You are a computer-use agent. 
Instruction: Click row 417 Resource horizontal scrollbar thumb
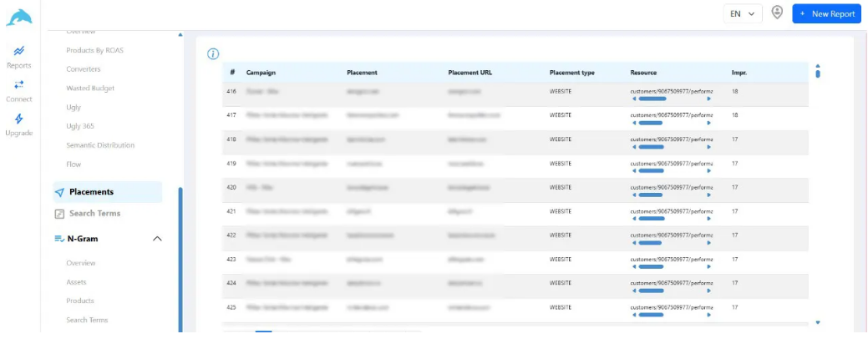click(651, 123)
